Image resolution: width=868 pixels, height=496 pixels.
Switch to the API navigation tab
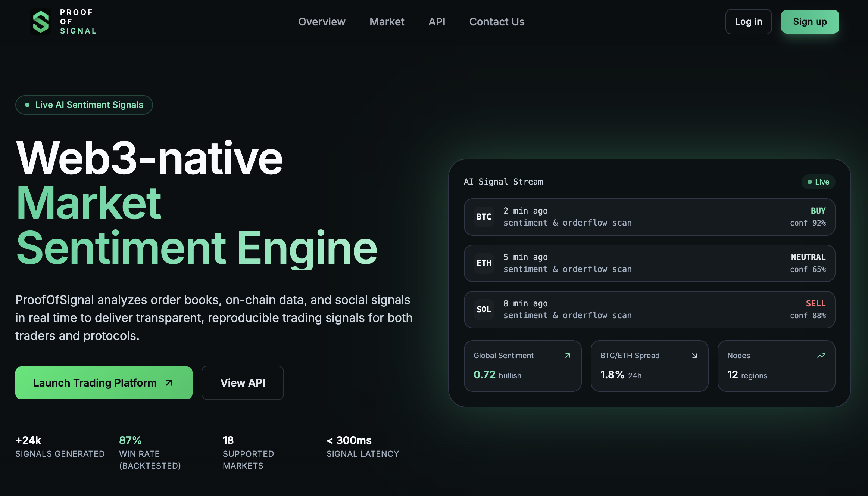point(437,22)
